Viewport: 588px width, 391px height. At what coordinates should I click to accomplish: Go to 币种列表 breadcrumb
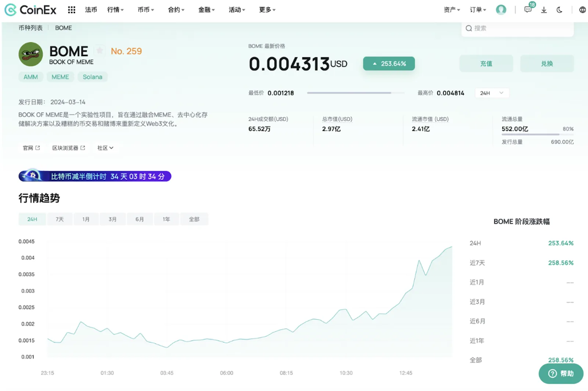click(x=31, y=28)
